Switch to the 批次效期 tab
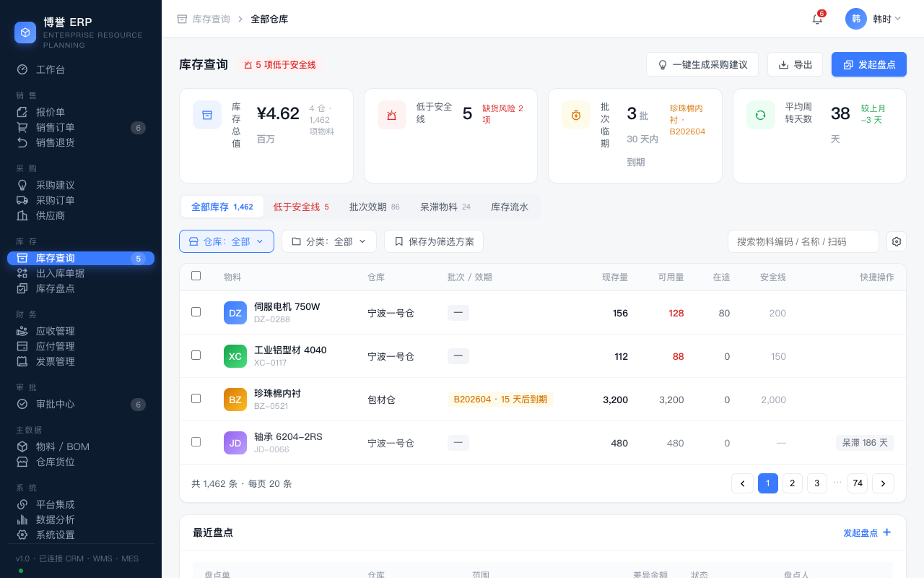 tap(375, 207)
